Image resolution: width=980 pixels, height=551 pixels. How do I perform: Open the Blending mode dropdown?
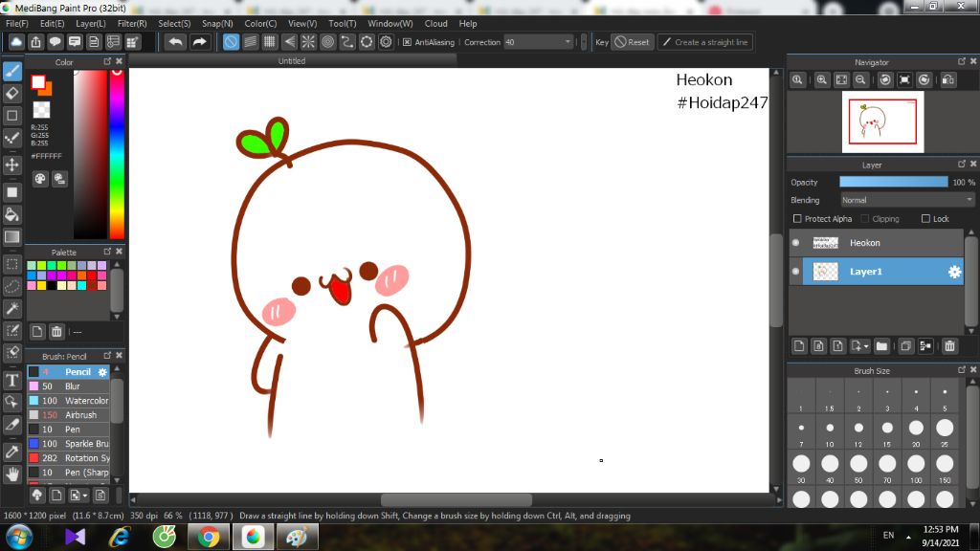tap(907, 200)
